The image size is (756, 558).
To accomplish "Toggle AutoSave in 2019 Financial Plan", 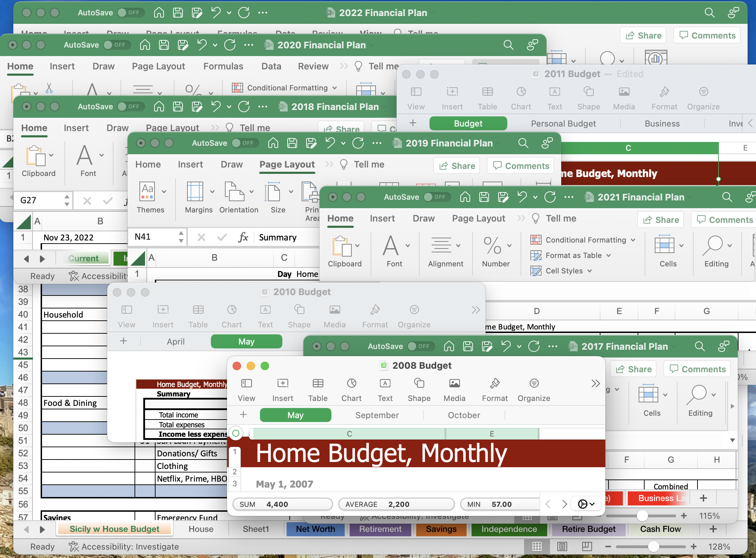I will pyautogui.click(x=245, y=143).
